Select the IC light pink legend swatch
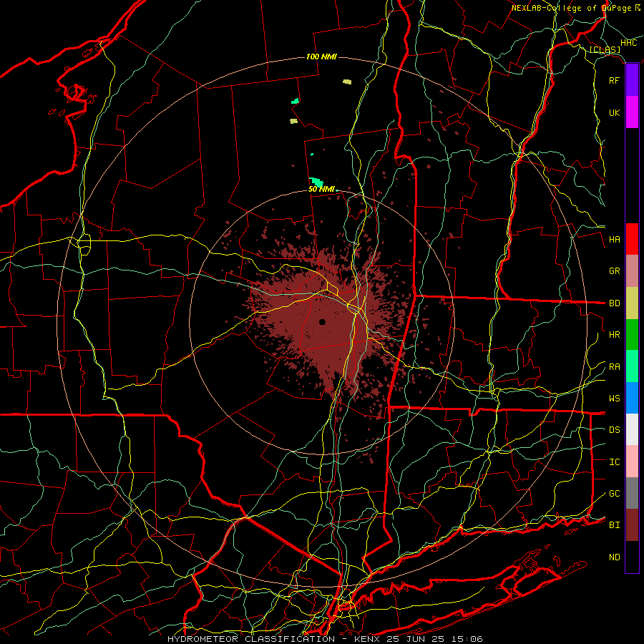 (632, 462)
